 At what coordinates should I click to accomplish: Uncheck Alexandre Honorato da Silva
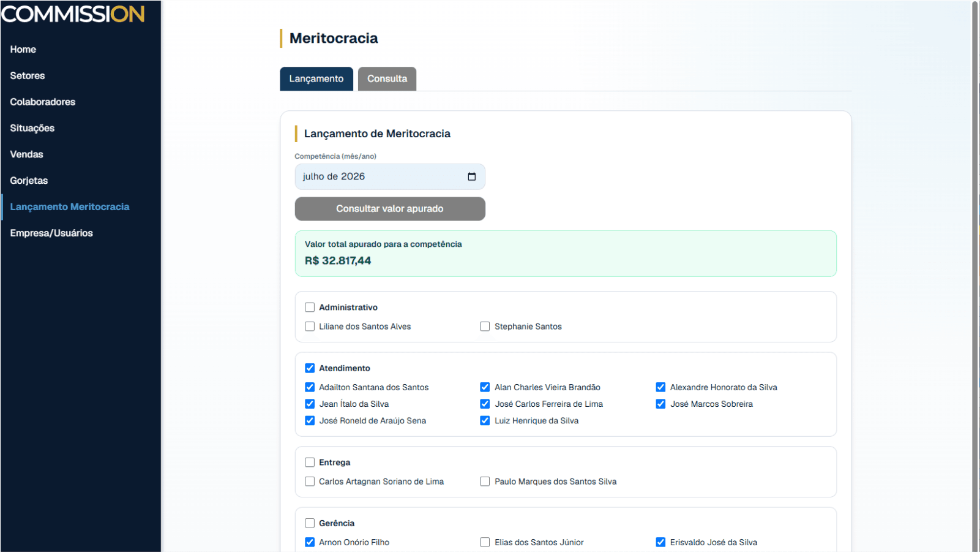coord(660,387)
